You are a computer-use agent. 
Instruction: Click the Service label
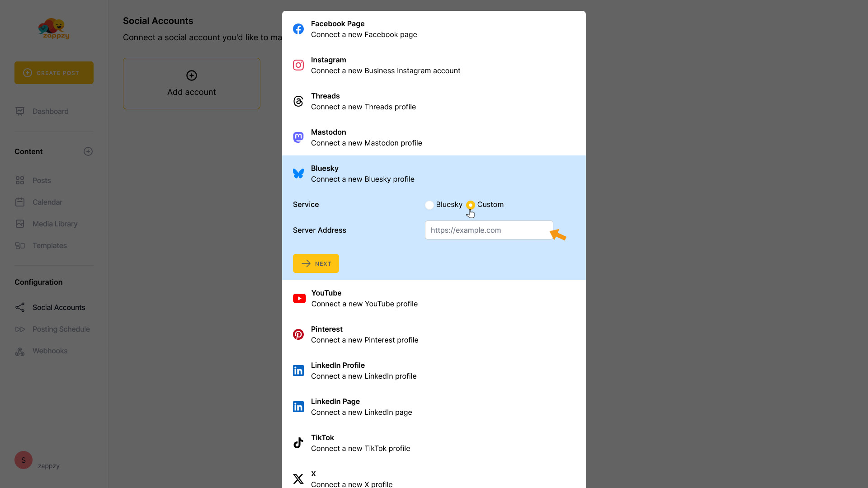coord(306,204)
